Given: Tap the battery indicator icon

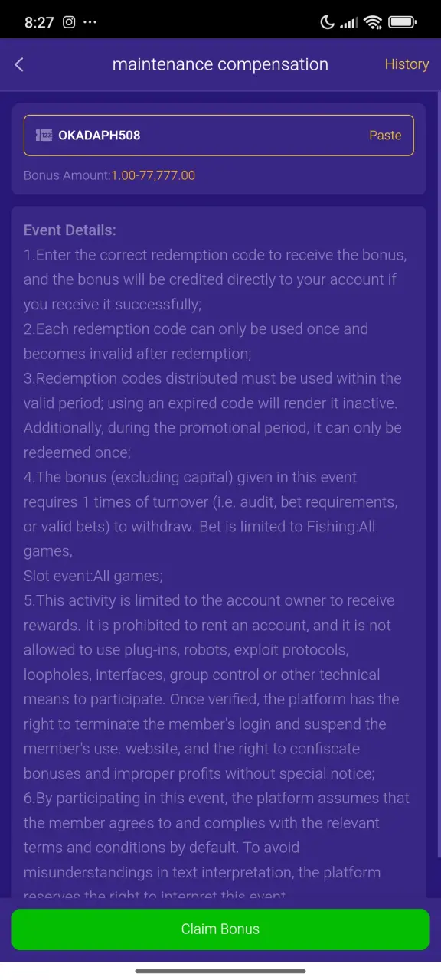Looking at the screenshot, I should coord(403,22).
